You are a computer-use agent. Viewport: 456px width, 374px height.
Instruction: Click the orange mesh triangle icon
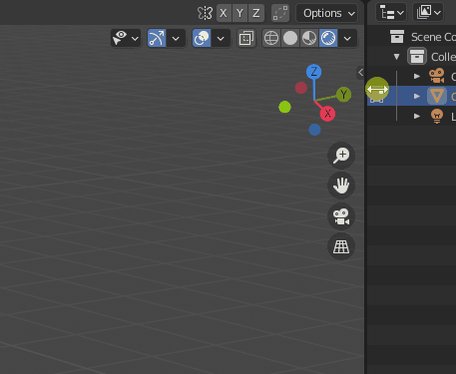[437, 96]
